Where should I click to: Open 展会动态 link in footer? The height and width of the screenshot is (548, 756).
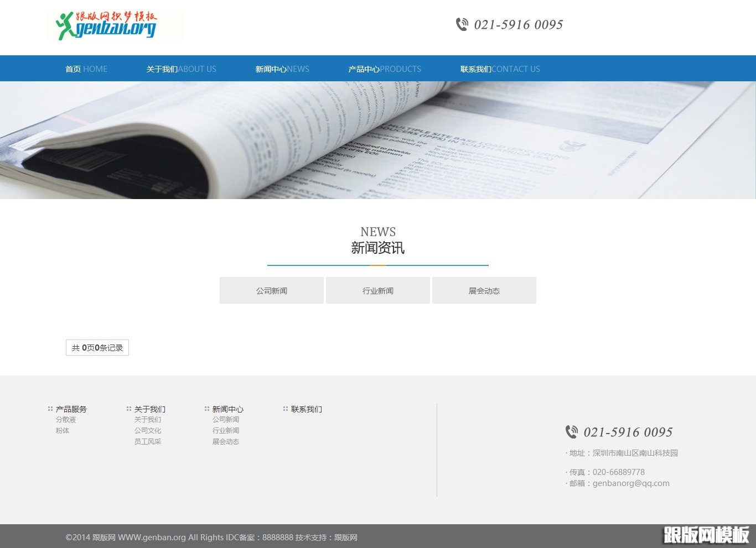pos(226,442)
